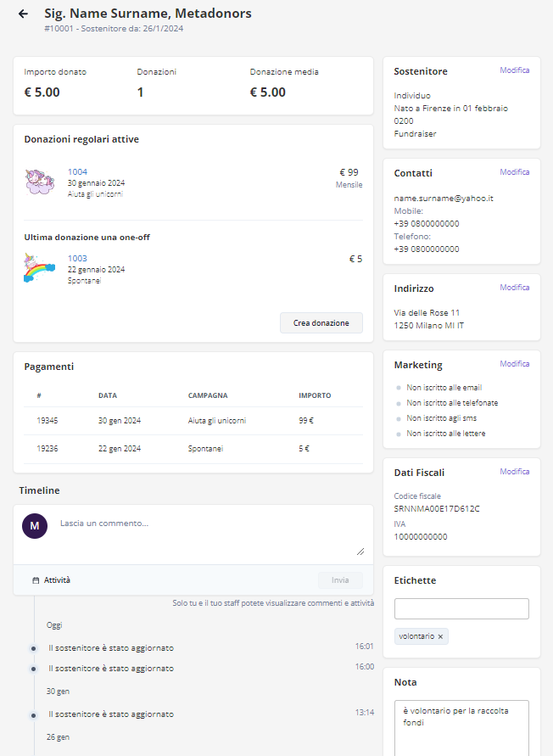The width and height of the screenshot is (553, 756).
Task: Click the Invia comment button
Action: [x=340, y=580]
